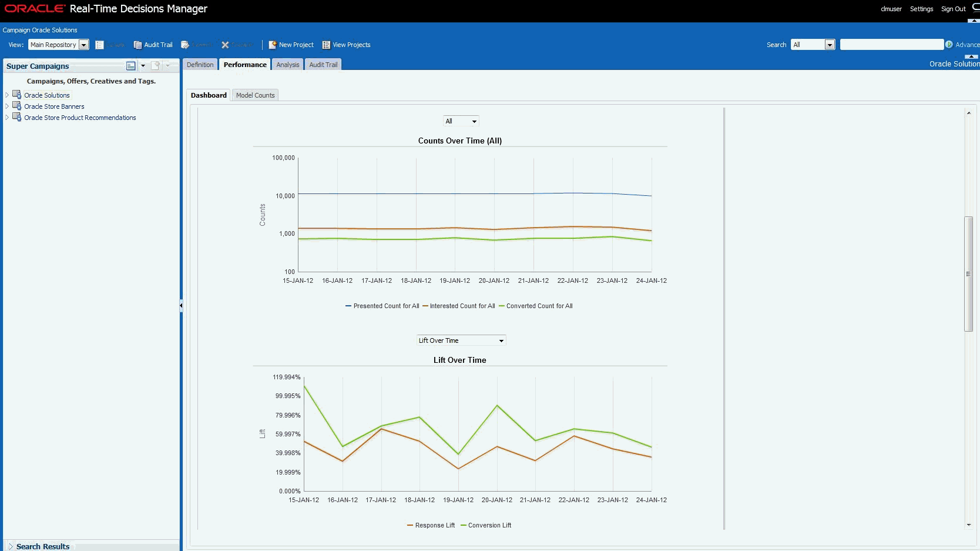Click the New Project icon
This screenshot has height=551, width=980.
click(273, 45)
